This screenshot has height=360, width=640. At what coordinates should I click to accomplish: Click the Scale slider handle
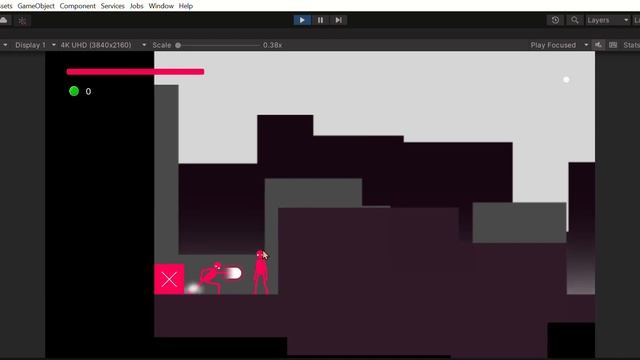click(178, 45)
